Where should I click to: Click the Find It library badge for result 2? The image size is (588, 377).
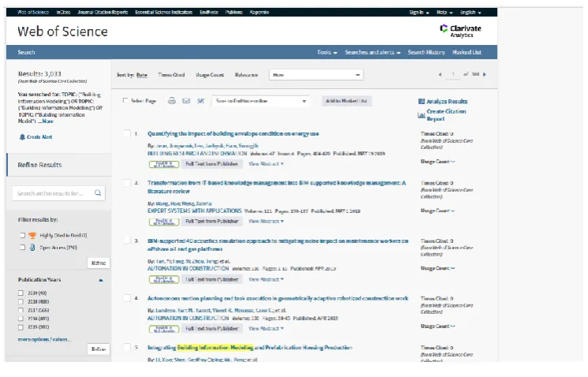click(164, 222)
